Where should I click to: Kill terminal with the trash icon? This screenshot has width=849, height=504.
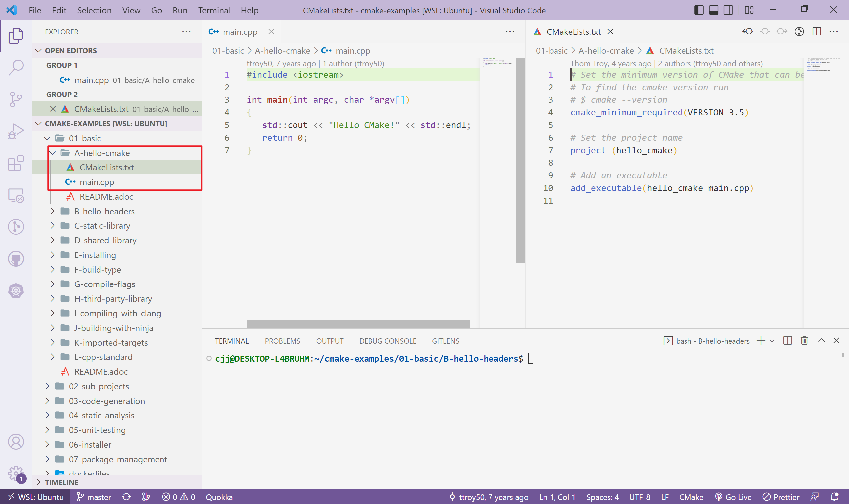click(804, 340)
